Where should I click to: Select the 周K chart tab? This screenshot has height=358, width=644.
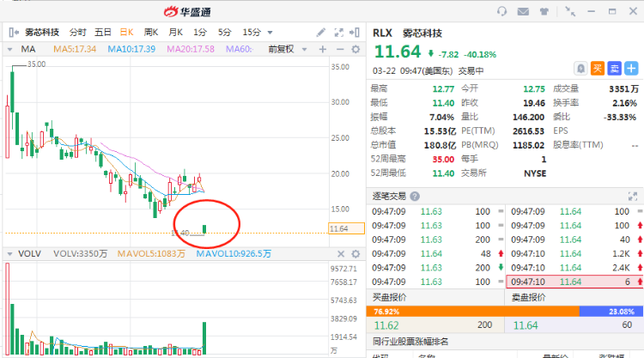point(151,32)
